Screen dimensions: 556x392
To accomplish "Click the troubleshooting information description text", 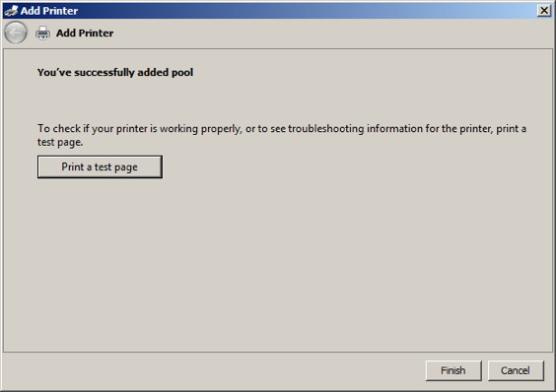I will [x=282, y=135].
